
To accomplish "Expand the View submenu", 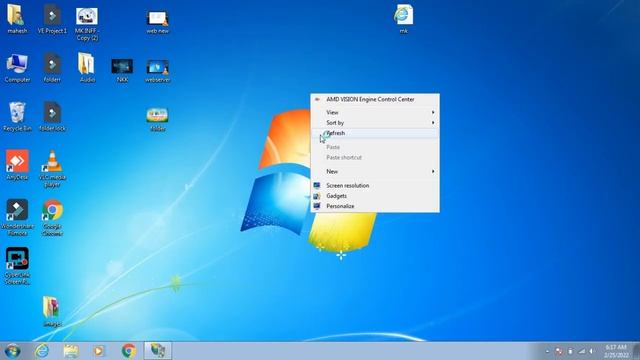I will [x=375, y=112].
